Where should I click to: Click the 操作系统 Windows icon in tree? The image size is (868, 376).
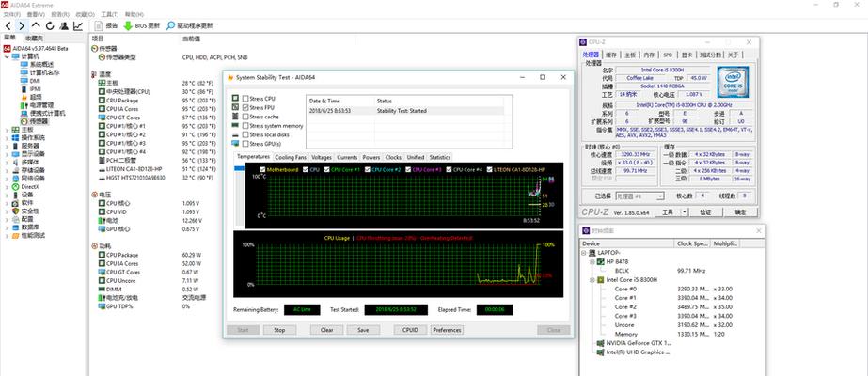coord(15,137)
